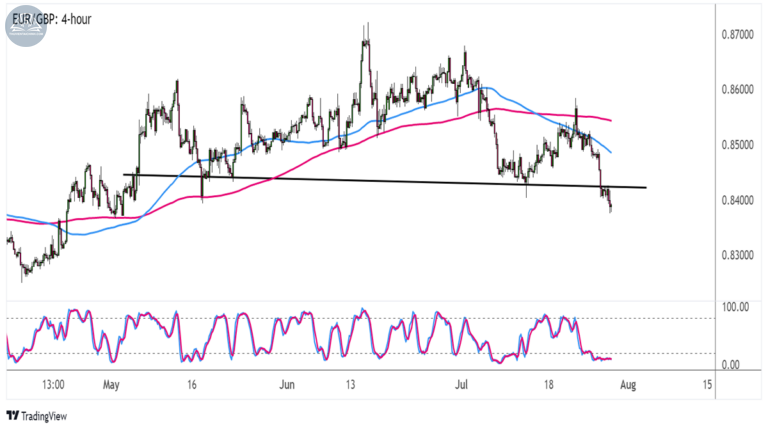This screenshot has width=768, height=432.
Task: Click the 0.83000 price label
Action: pyautogui.click(x=738, y=255)
